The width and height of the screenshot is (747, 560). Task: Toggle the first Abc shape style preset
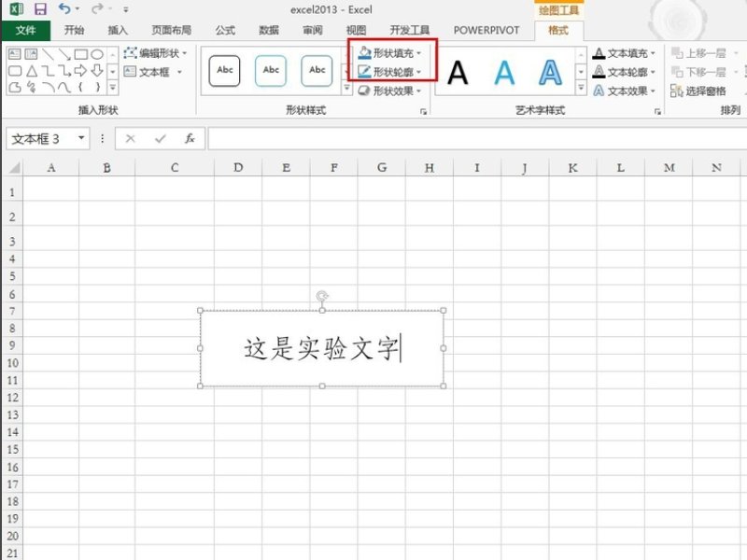tap(223, 69)
